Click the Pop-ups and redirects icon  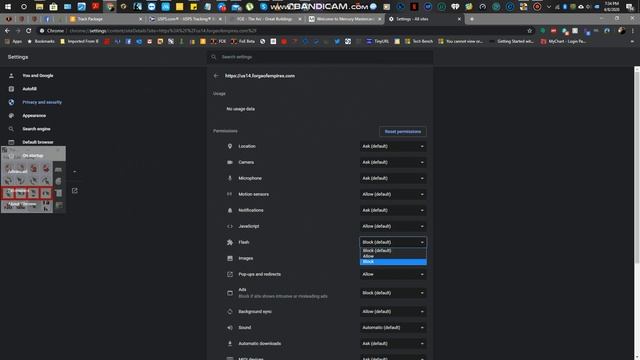[x=230, y=274]
